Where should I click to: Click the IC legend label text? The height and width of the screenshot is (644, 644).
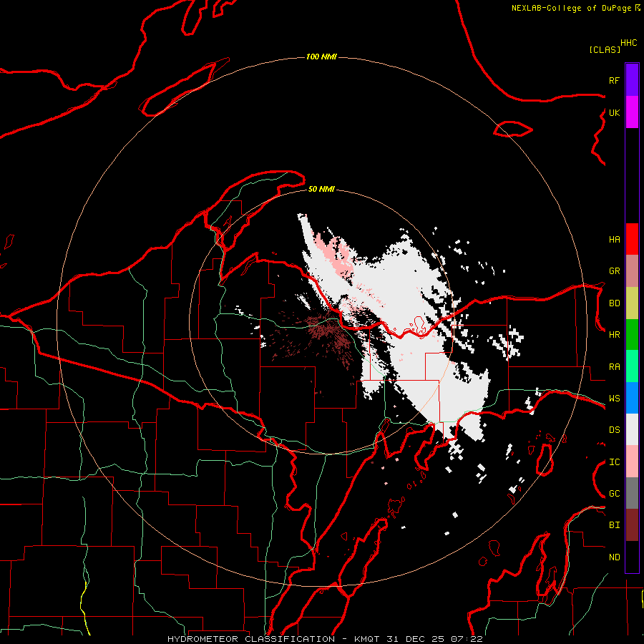(x=614, y=462)
